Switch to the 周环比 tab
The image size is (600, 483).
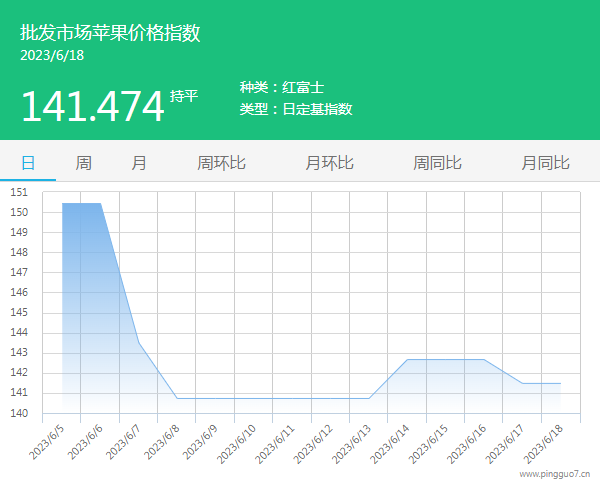(x=221, y=163)
